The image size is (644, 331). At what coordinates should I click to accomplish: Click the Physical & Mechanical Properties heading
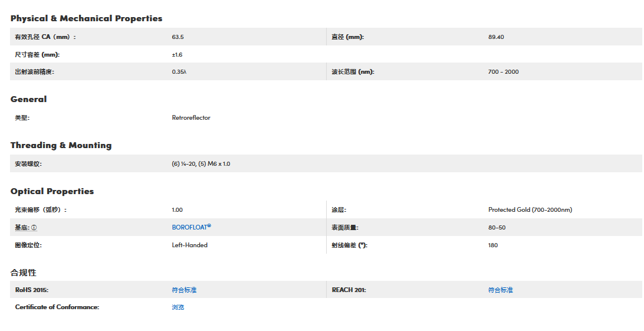[86, 18]
